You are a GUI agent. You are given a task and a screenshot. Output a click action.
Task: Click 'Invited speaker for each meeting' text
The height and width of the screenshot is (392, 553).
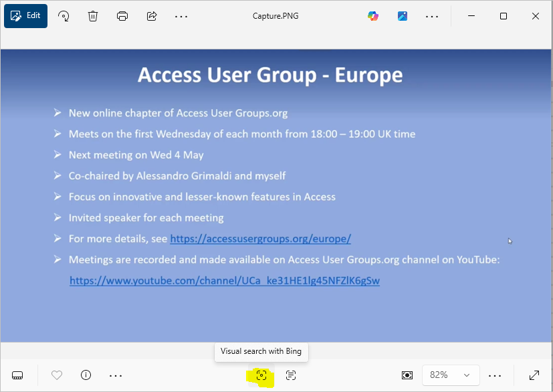(x=146, y=218)
